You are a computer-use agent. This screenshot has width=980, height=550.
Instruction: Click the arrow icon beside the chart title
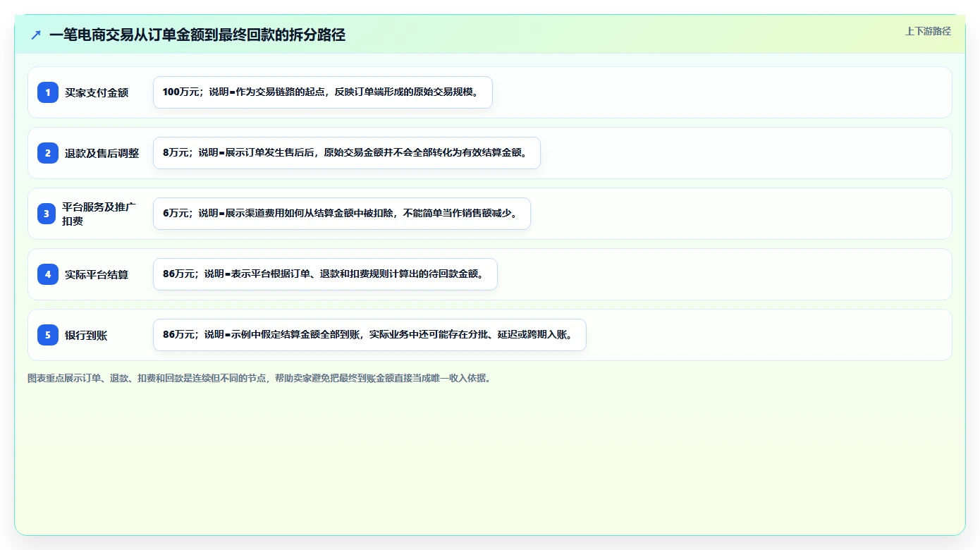click(x=36, y=35)
